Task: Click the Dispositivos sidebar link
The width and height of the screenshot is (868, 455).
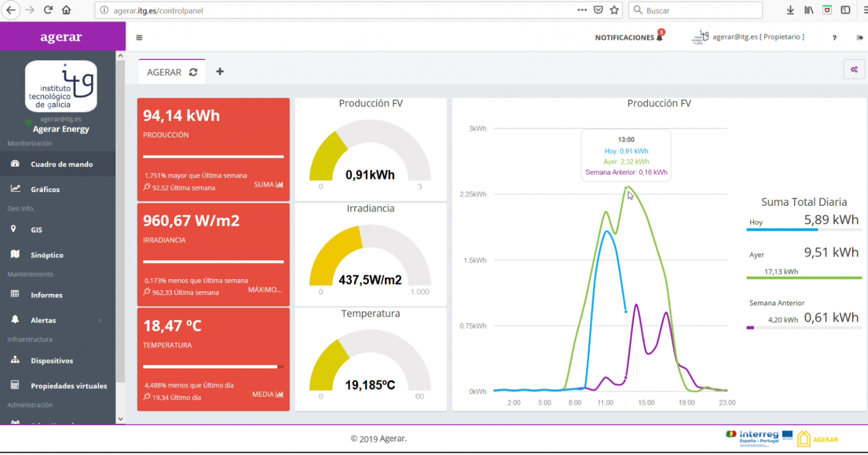Action: pos(52,361)
